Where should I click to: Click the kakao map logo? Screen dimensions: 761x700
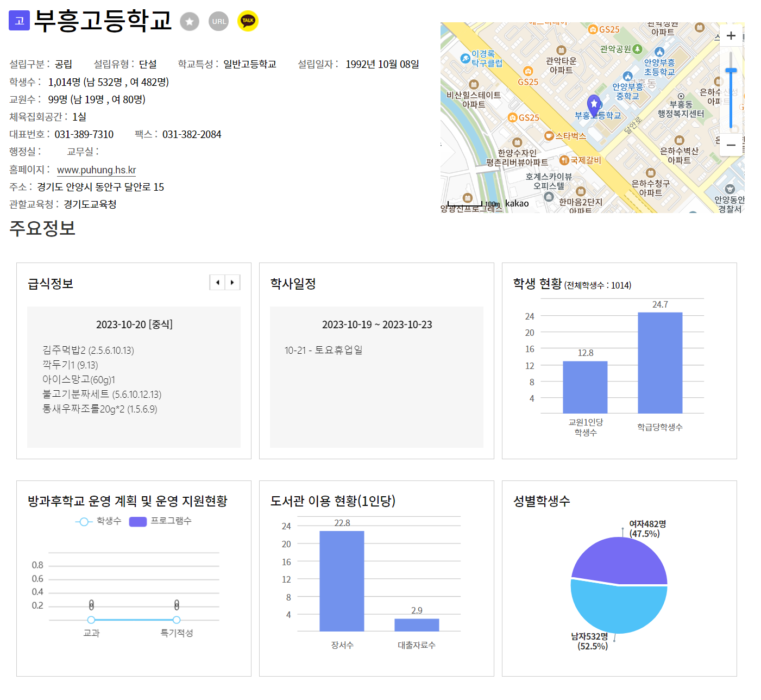517,203
